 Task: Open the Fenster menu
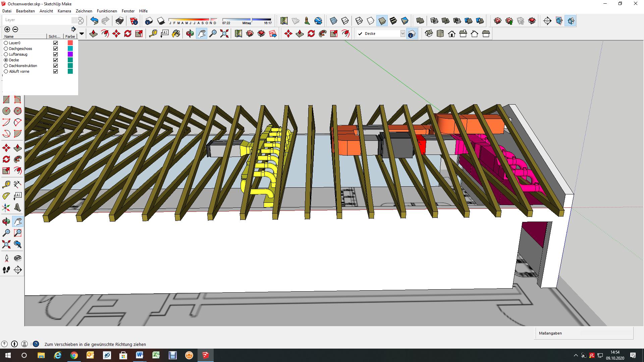128,11
